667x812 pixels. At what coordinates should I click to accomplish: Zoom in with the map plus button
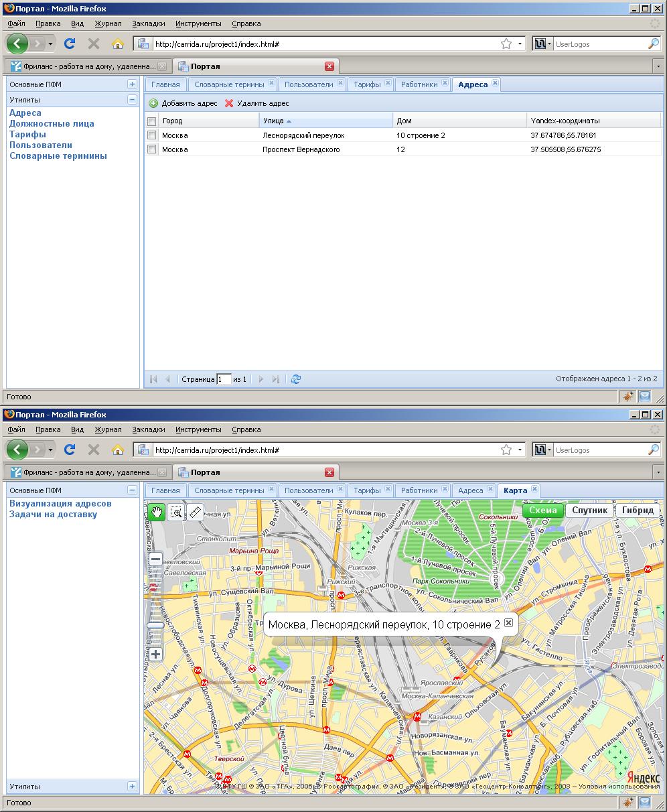[x=155, y=654]
